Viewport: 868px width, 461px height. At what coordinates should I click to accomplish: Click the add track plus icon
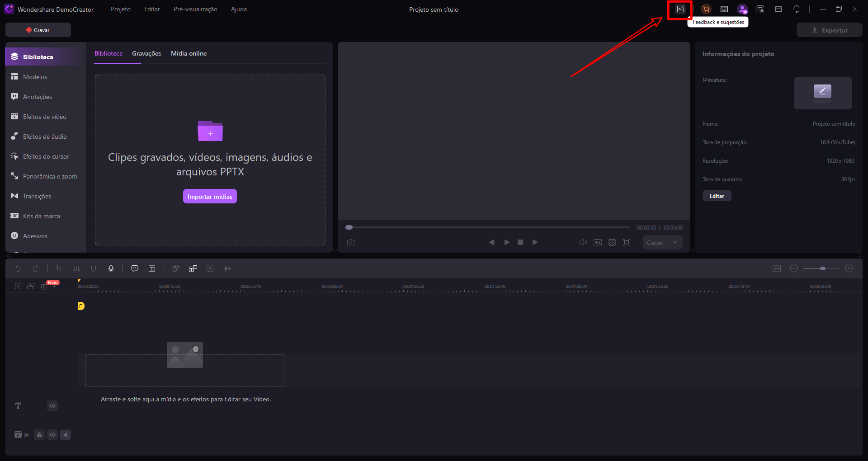18,286
